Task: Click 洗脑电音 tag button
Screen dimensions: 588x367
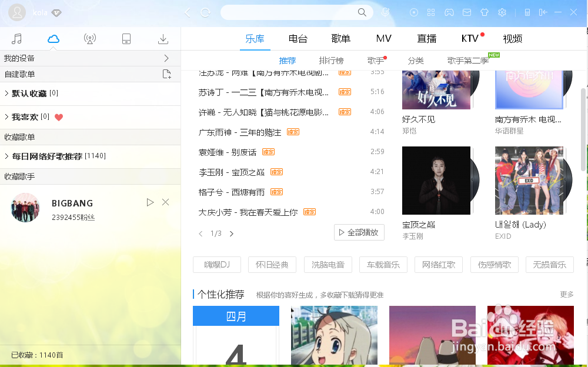Action: click(328, 265)
